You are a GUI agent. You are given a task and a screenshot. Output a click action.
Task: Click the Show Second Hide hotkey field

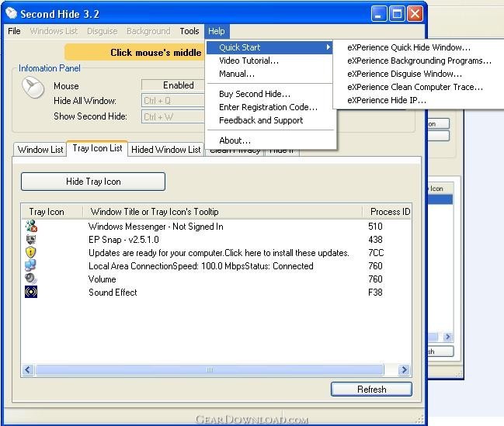click(x=173, y=116)
